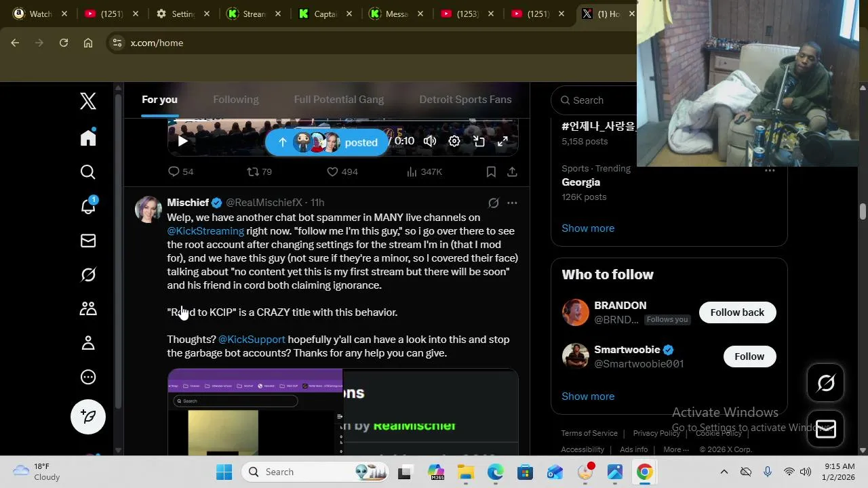Open Privacy Policy link
The width and height of the screenshot is (868, 488).
[x=656, y=433]
